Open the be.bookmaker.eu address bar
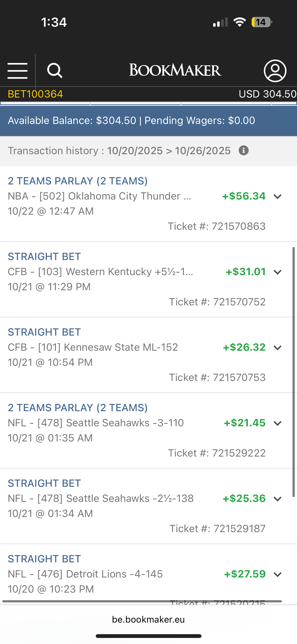 click(x=148, y=619)
